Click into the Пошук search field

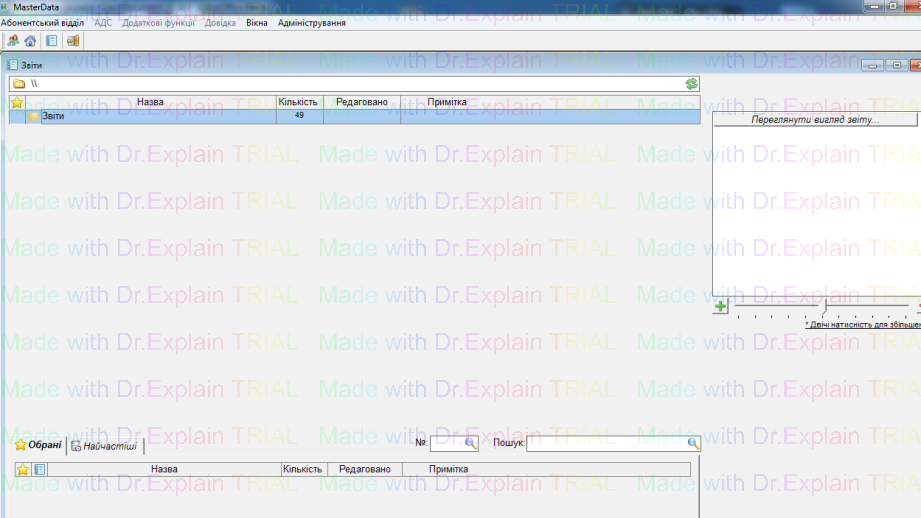(x=605, y=443)
